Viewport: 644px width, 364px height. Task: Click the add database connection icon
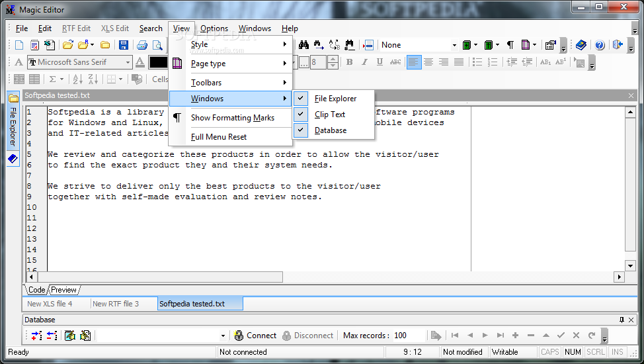tap(36, 336)
